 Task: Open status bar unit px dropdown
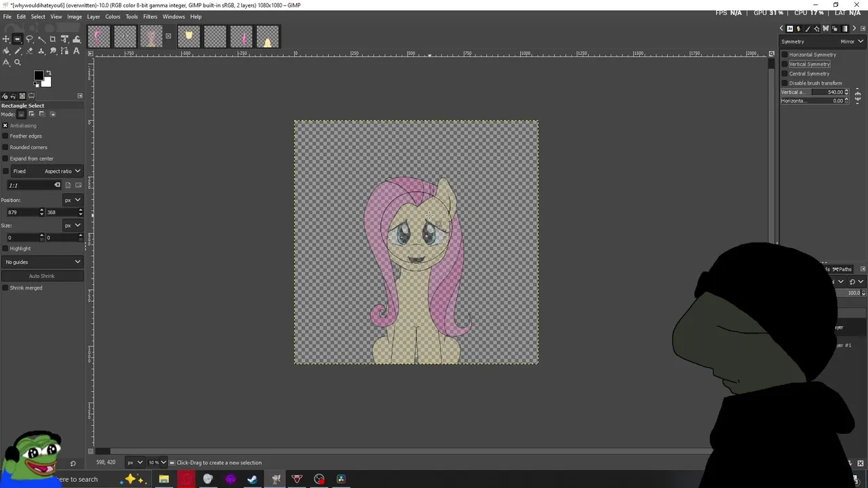point(134,462)
